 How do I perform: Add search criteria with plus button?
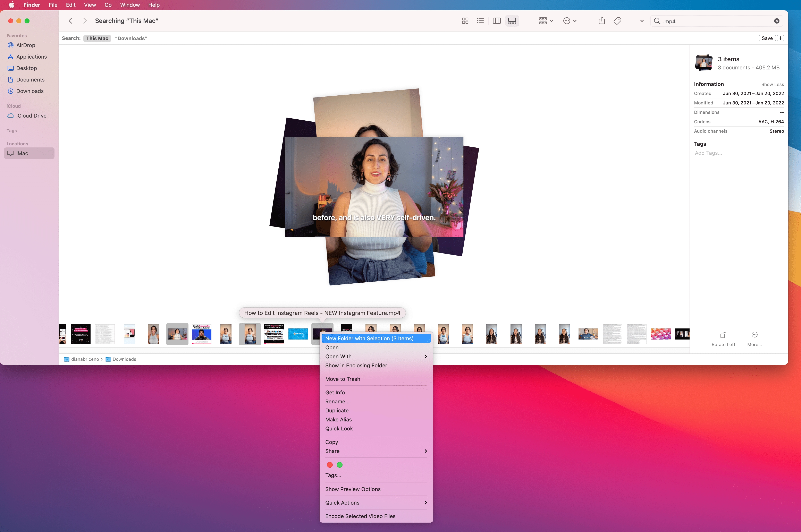pyautogui.click(x=780, y=38)
